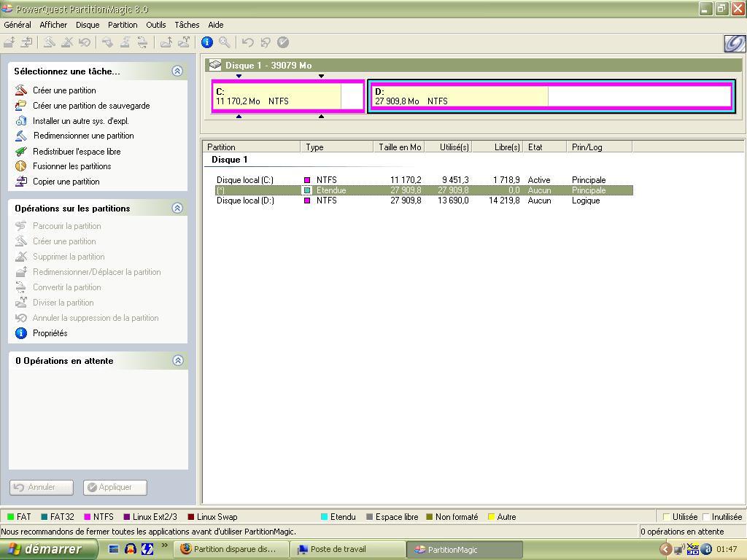Click the NTFS magenta legend swatch
747x560 pixels.
(88, 517)
